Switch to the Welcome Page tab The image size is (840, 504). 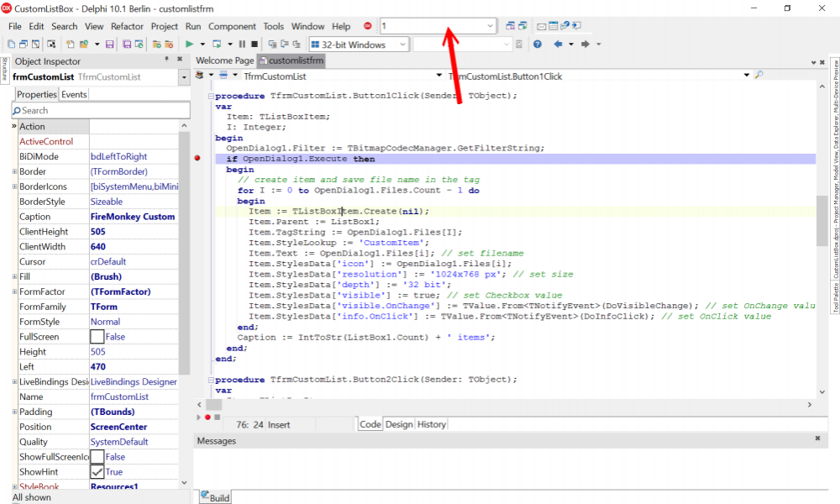click(x=225, y=60)
